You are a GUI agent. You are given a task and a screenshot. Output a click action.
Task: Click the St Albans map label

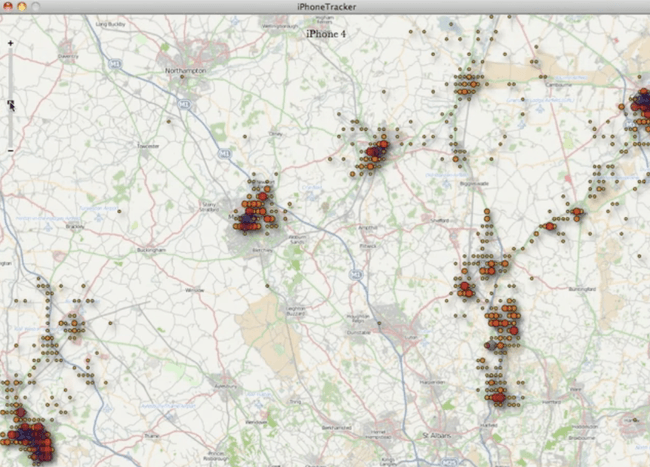pyautogui.click(x=437, y=436)
